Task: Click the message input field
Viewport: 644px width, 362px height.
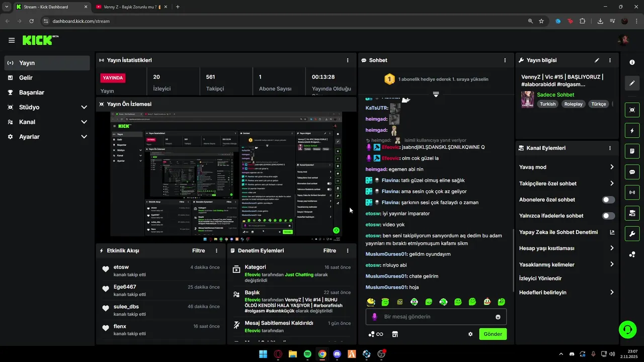Action: tap(436, 317)
